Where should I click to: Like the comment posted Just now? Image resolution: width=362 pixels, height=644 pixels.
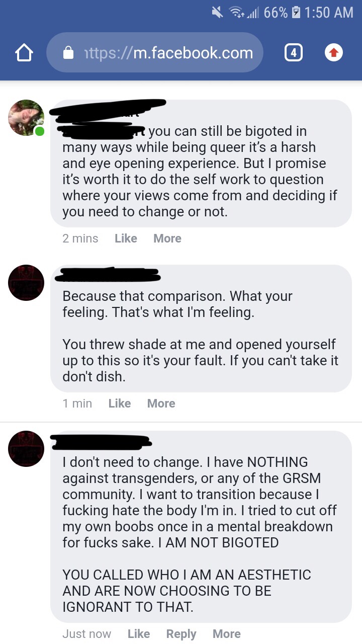coord(139,634)
